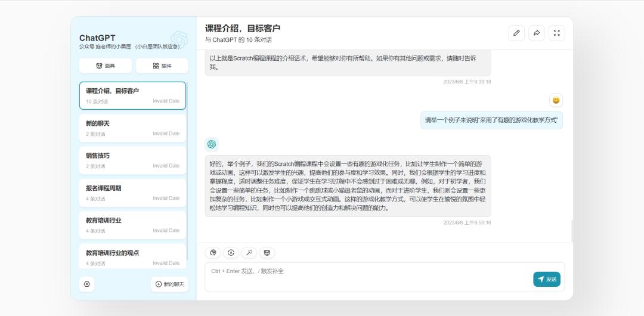Click the pencil edit-title icon
Screen dimensions: 644x316
516,33
